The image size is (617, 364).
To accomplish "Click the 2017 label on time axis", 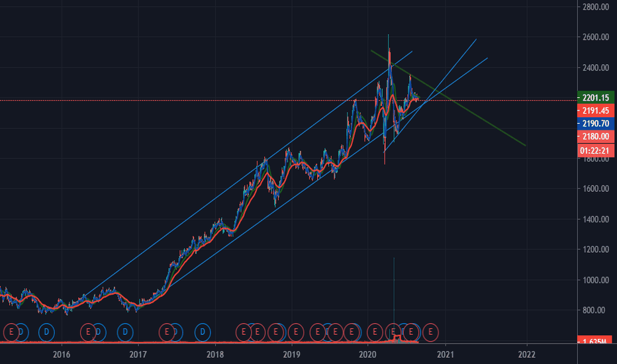I will [x=138, y=355].
